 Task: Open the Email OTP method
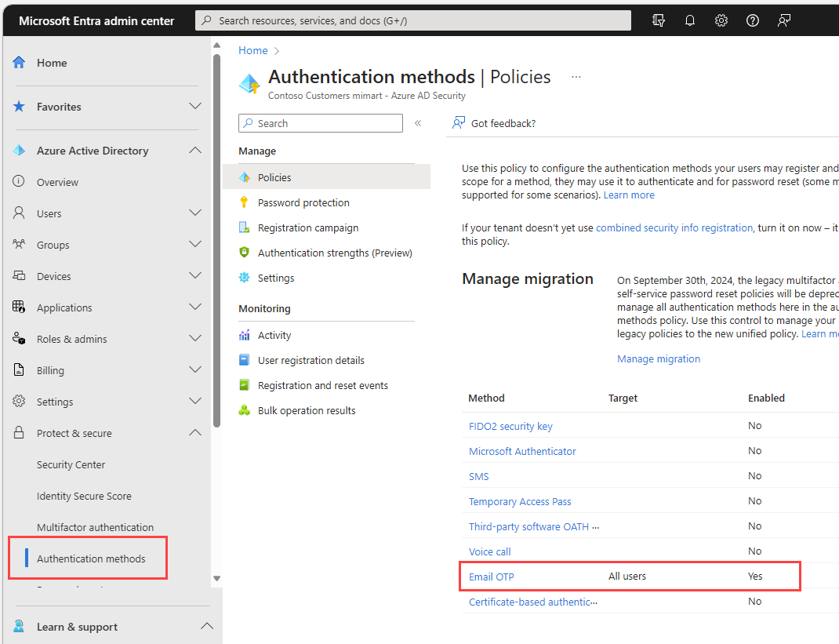click(x=491, y=577)
